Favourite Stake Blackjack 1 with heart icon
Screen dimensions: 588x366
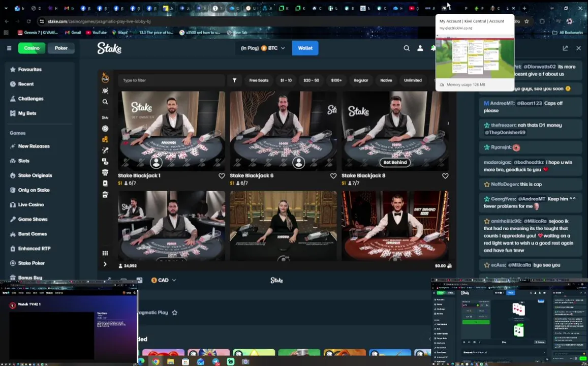coord(222,176)
